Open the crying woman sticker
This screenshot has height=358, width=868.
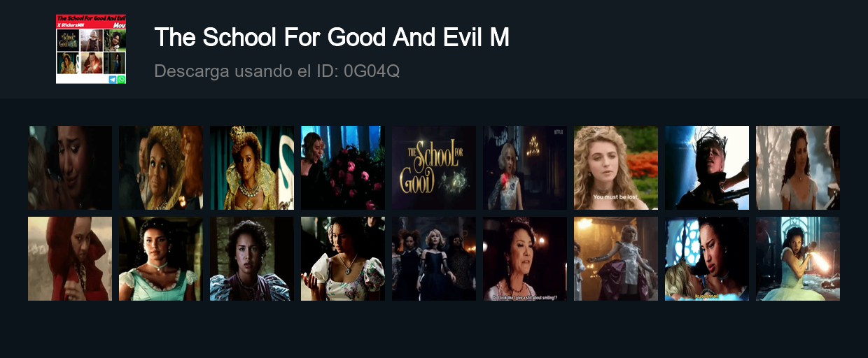point(70,168)
